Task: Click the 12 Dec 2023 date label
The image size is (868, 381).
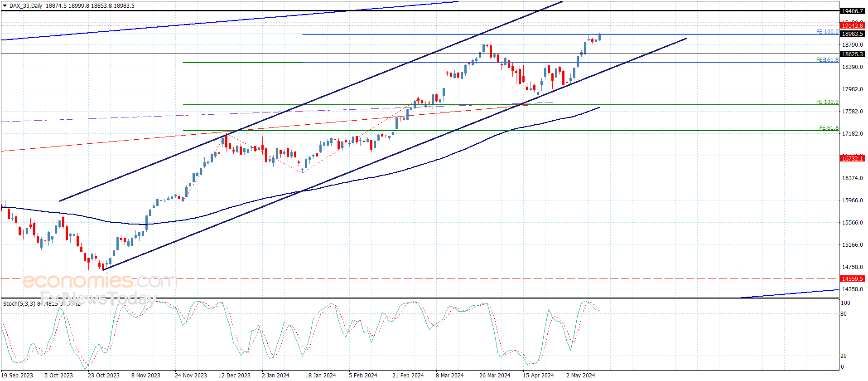Action: [234, 375]
